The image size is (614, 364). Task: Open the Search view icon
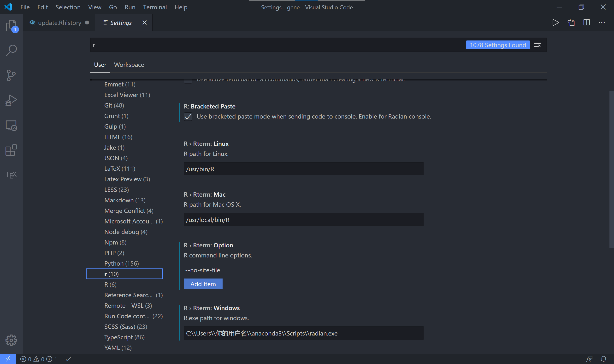coord(11,50)
